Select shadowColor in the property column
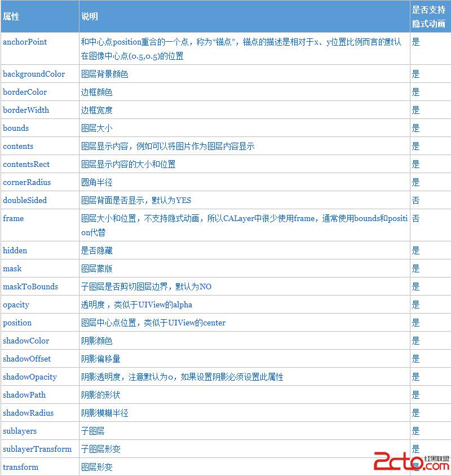Image resolution: width=451 pixels, height=476 pixels. 26,341
